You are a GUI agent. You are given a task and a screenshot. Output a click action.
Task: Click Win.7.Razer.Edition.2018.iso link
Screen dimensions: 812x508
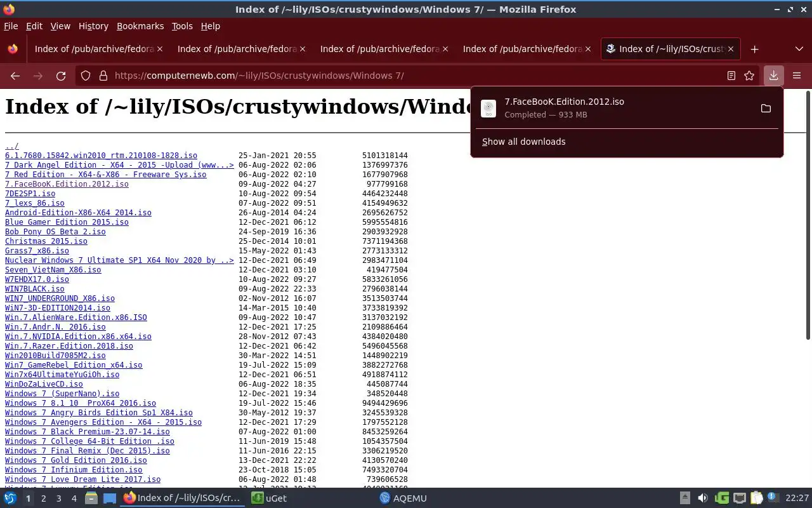coord(69,346)
